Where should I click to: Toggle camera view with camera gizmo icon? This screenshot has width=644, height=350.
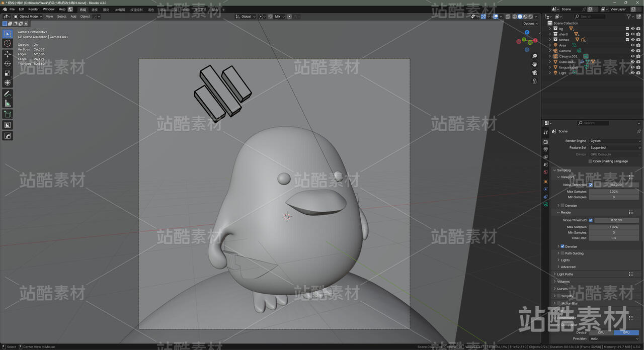[x=534, y=72]
